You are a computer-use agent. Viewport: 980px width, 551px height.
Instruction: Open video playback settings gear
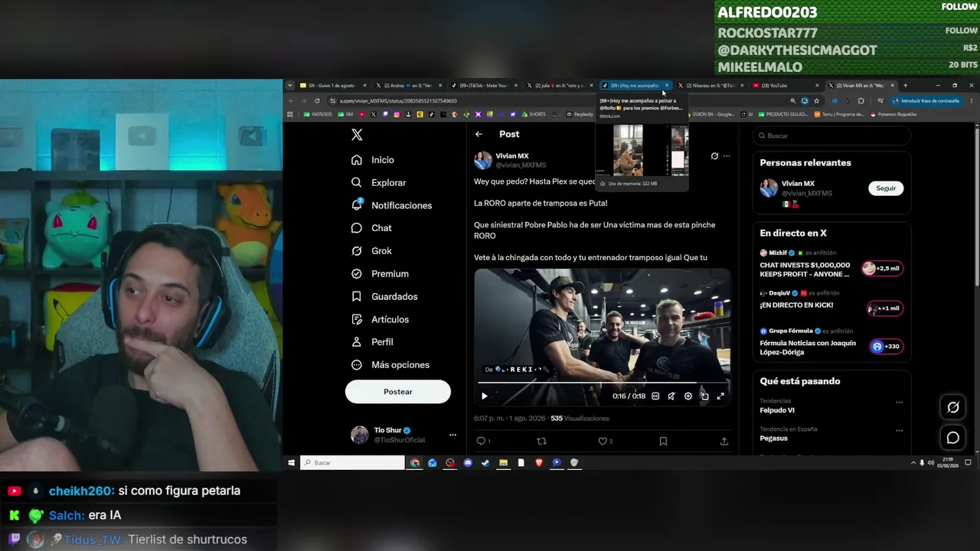(688, 396)
